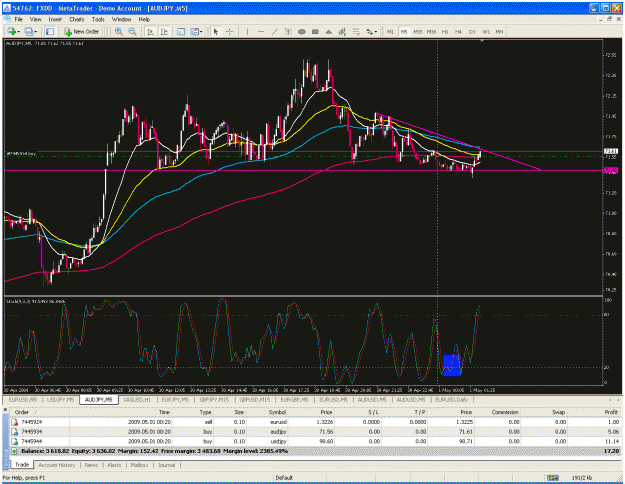
Task: Close the Terminal panel with X
Action: [5, 410]
